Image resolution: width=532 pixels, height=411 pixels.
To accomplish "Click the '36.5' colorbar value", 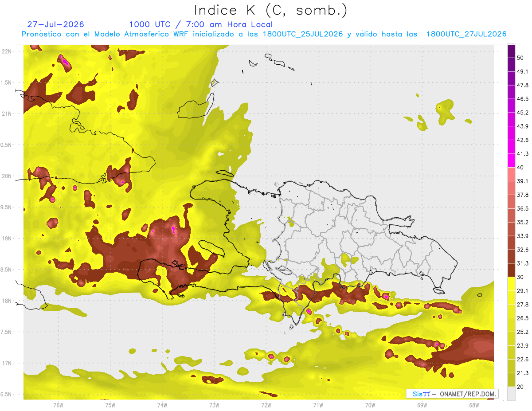I will [x=523, y=208].
